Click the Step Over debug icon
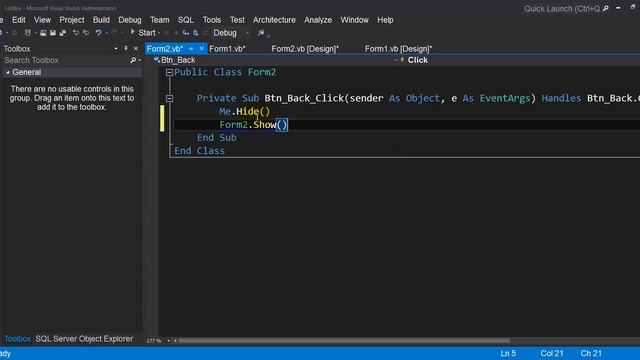This screenshot has width=640, height=360. [x=196, y=33]
